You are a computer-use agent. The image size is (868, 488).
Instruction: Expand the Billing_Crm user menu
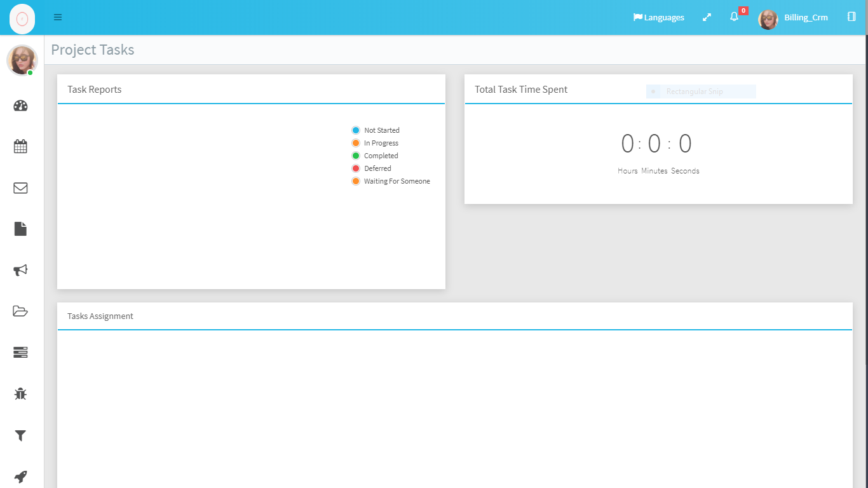(794, 18)
